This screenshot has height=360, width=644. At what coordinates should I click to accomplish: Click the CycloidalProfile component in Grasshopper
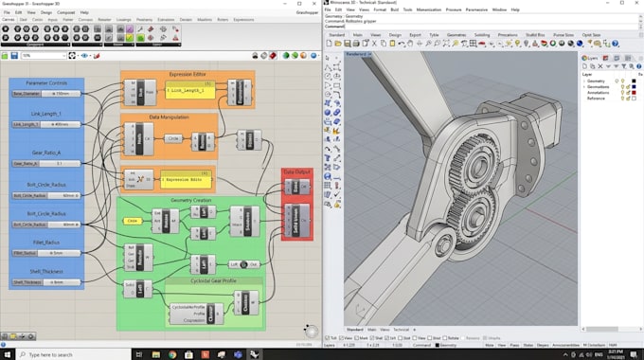click(x=197, y=314)
